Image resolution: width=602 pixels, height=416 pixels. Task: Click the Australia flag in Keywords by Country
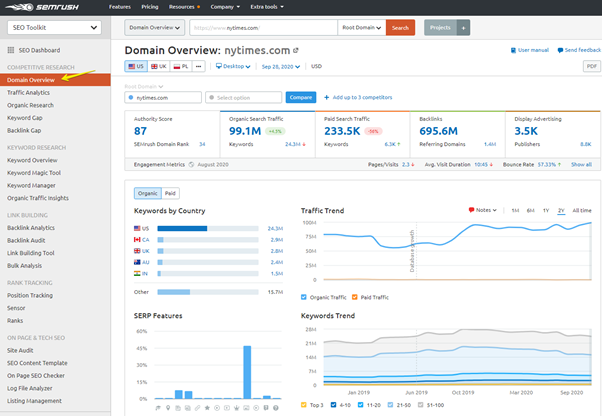[137, 262]
